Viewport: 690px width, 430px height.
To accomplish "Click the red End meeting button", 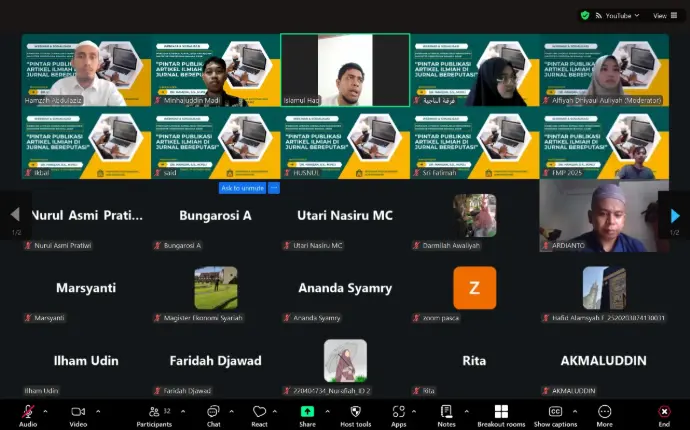I will [x=664, y=411].
